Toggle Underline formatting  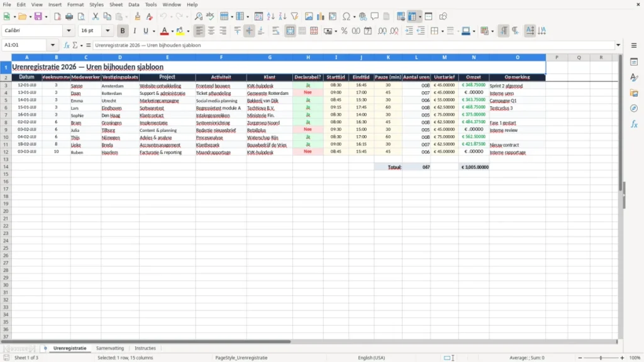[145, 31]
